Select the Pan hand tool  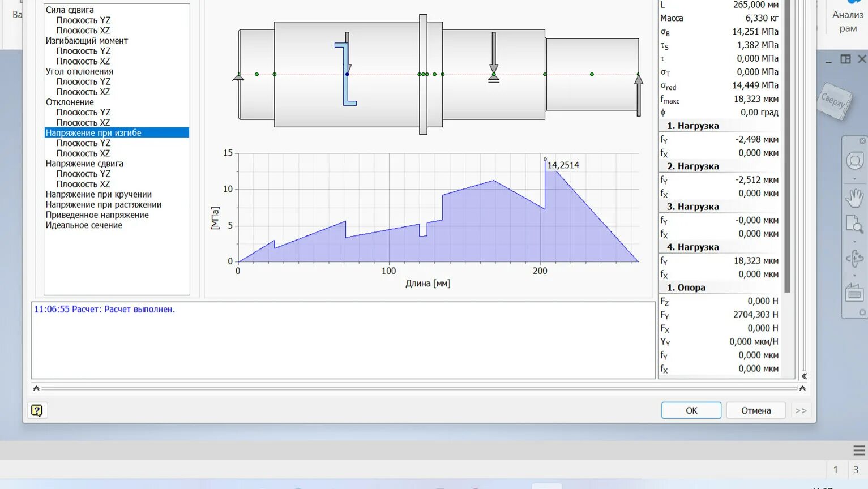pyautogui.click(x=854, y=198)
